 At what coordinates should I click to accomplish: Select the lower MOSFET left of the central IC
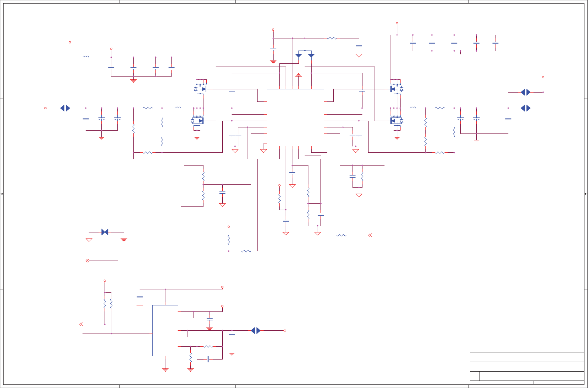click(x=197, y=121)
